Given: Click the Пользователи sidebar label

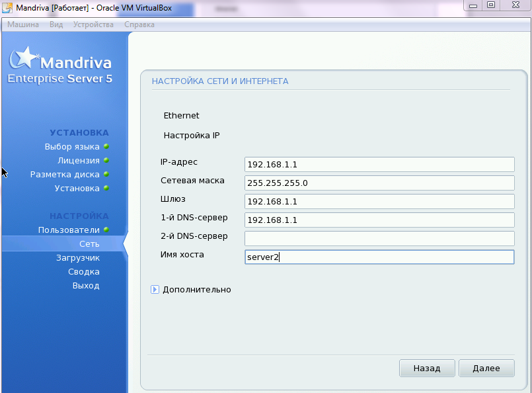Looking at the screenshot, I should (x=69, y=230).
